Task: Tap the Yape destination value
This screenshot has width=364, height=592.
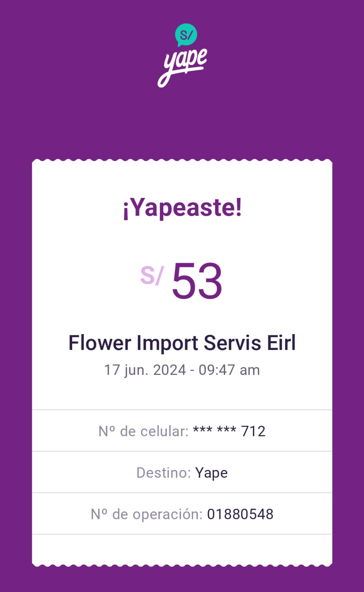Action: 212,473
